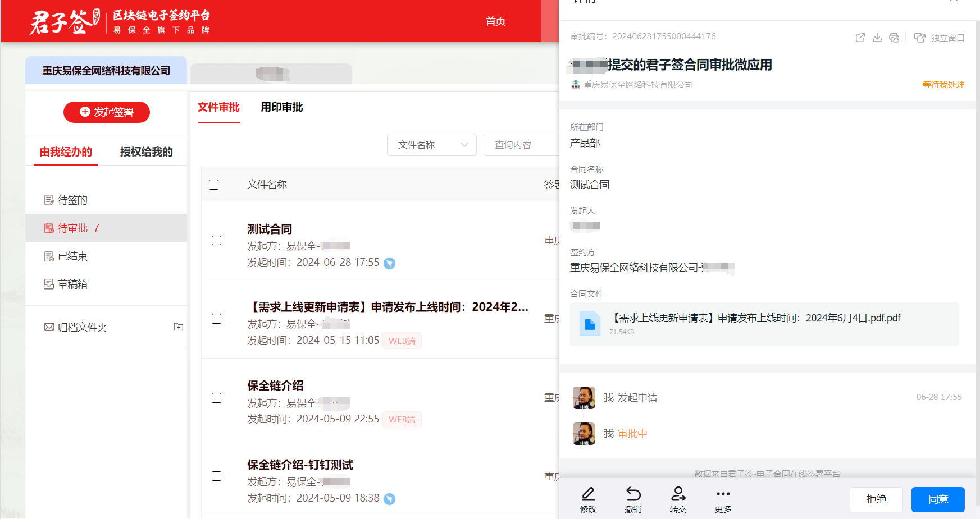
Task: Click the avatar beside 我 审批中
Action: pos(584,434)
